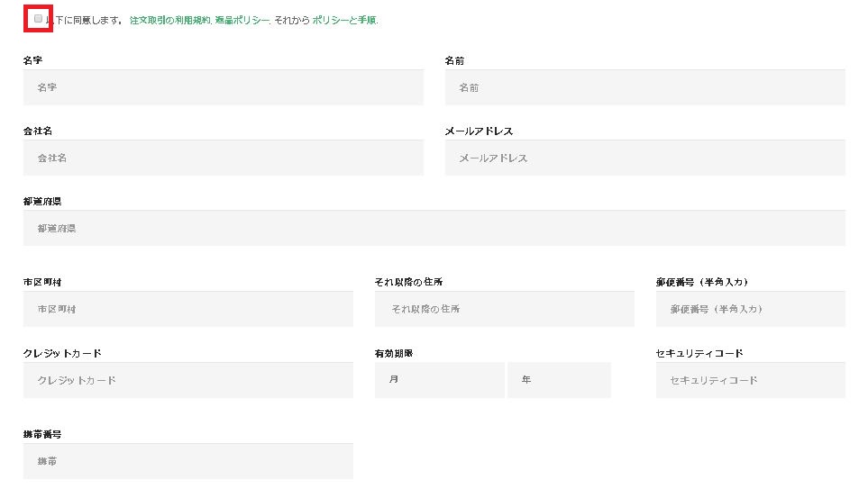Image resolution: width=868 pixels, height=489 pixels.
Task: Check the 以下に同意します agreement checkbox
Action: click(x=38, y=19)
